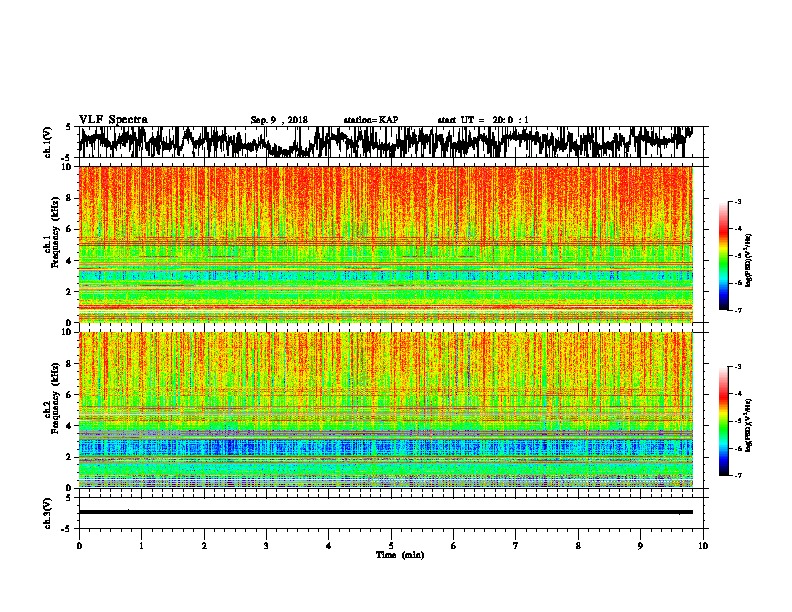
Task: Click the "ch.3(V)" waveform axis label
Action: [48, 514]
